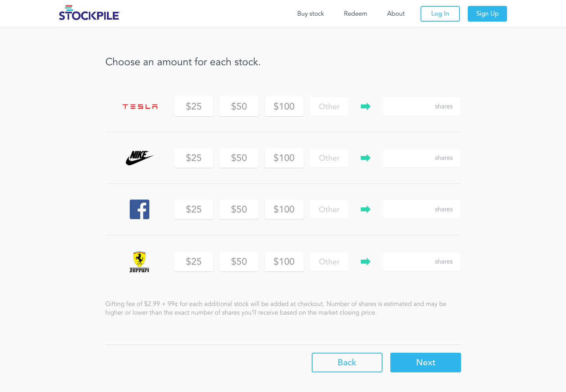Click the Stockpile logo

pyautogui.click(x=89, y=13)
